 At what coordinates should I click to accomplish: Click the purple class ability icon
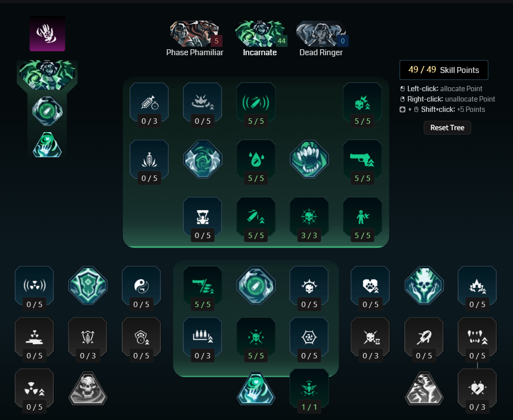point(47,34)
